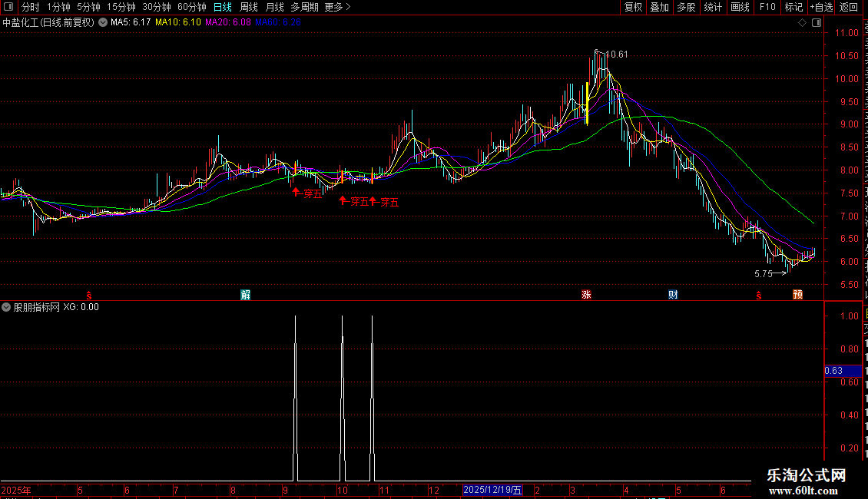Expand the 更多 period options
The height and width of the screenshot is (499, 868).
pyautogui.click(x=337, y=7)
